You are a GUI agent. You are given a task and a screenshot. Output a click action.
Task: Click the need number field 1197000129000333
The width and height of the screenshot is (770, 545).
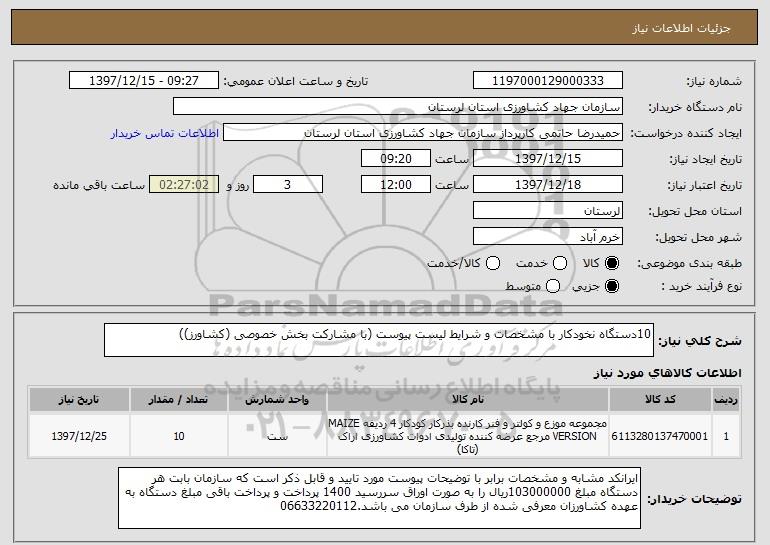click(548, 81)
